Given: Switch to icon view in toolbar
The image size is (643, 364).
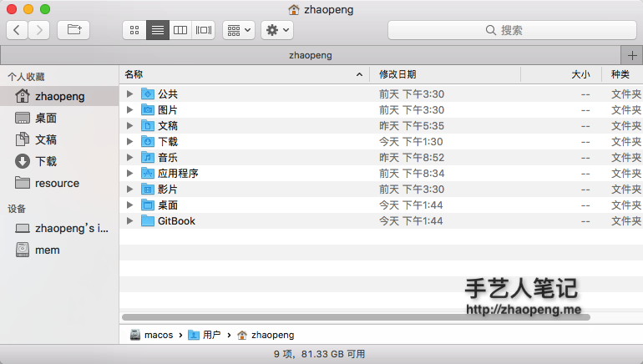Looking at the screenshot, I should (x=134, y=30).
